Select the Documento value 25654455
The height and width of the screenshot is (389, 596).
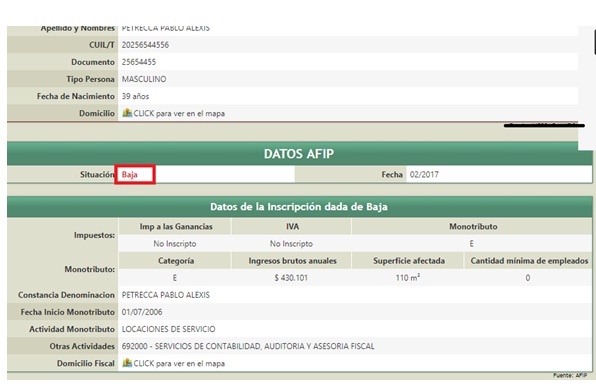coord(139,62)
